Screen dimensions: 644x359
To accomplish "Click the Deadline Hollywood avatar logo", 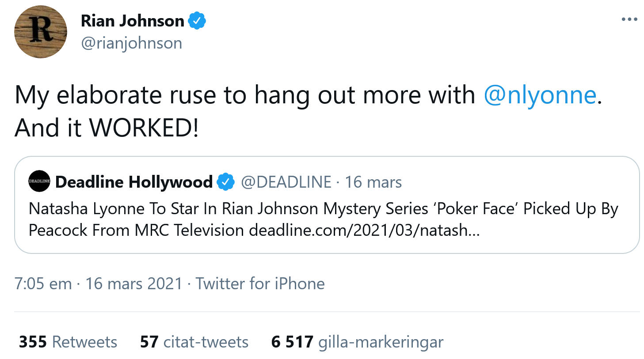I will (38, 181).
